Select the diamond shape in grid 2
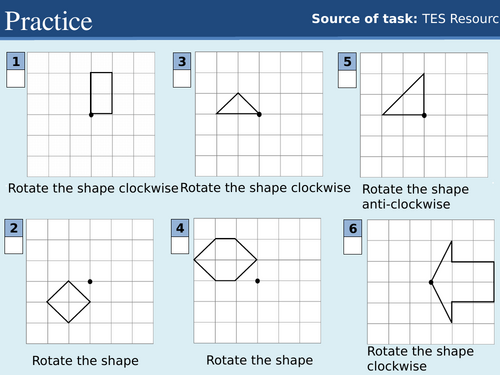The image size is (500, 375). click(69, 302)
